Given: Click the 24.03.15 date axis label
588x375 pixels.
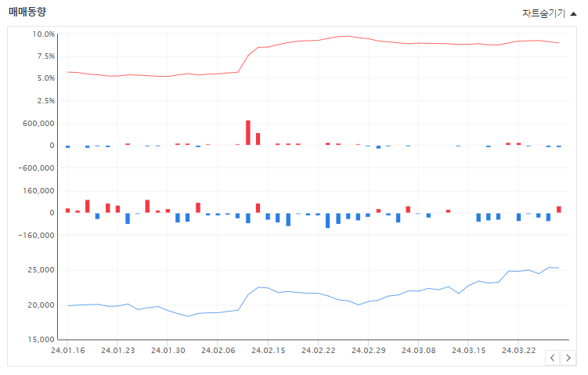Looking at the screenshot, I should (469, 350).
